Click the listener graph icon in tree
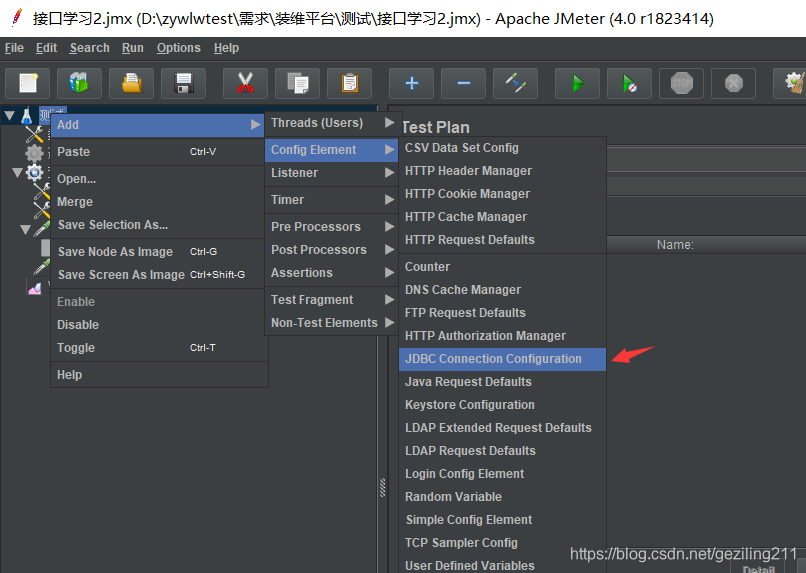The width and height of the screenshot is (806, 573). 34,288
